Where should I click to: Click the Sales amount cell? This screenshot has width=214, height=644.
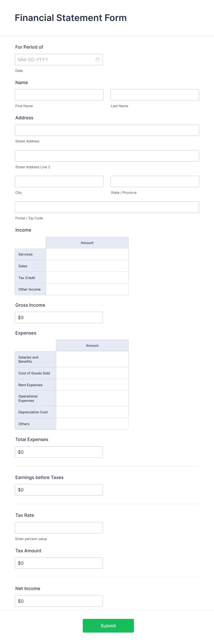coord(87,266)
